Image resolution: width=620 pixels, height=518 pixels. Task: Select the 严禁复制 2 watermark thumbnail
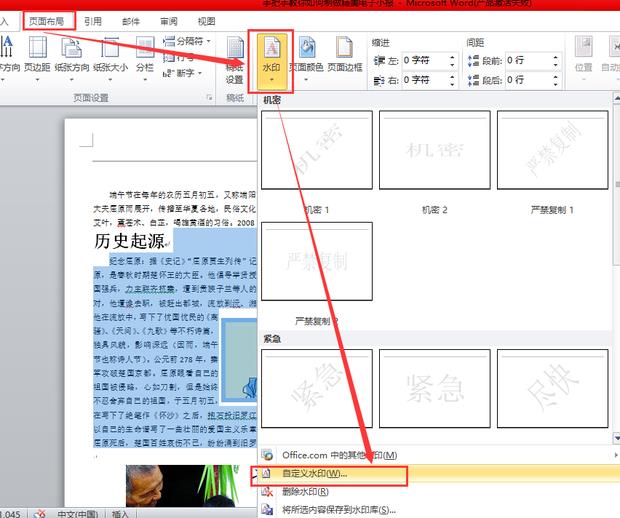point(317,261)
